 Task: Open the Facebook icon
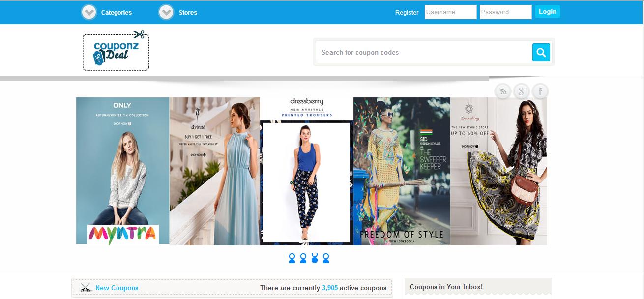[540, 91]
